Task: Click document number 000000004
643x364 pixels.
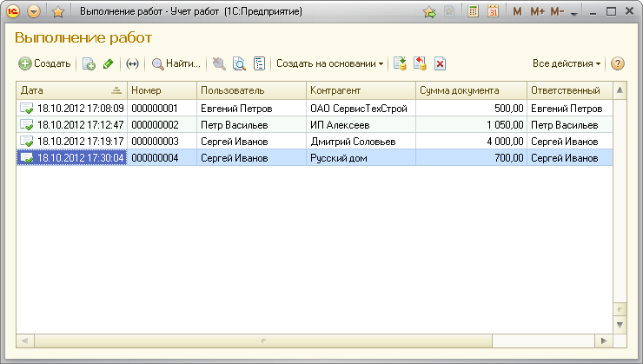Action: pyautogui.click(x=155, y=158)
